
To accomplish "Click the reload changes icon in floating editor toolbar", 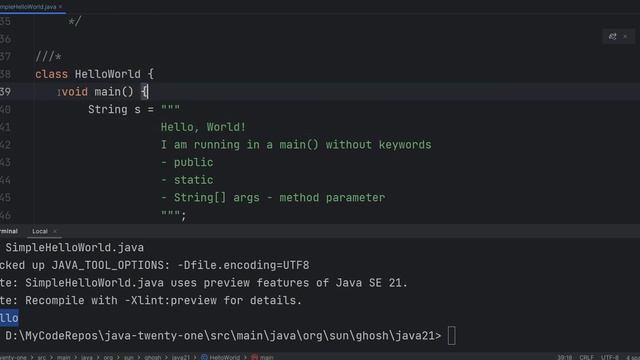I will [x=612, y=36].
